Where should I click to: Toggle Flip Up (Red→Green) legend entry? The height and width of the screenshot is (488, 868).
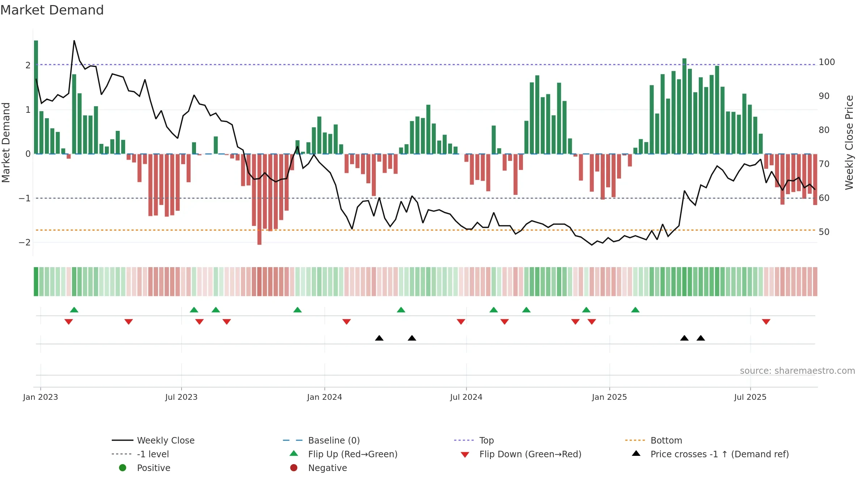point(344,454)
